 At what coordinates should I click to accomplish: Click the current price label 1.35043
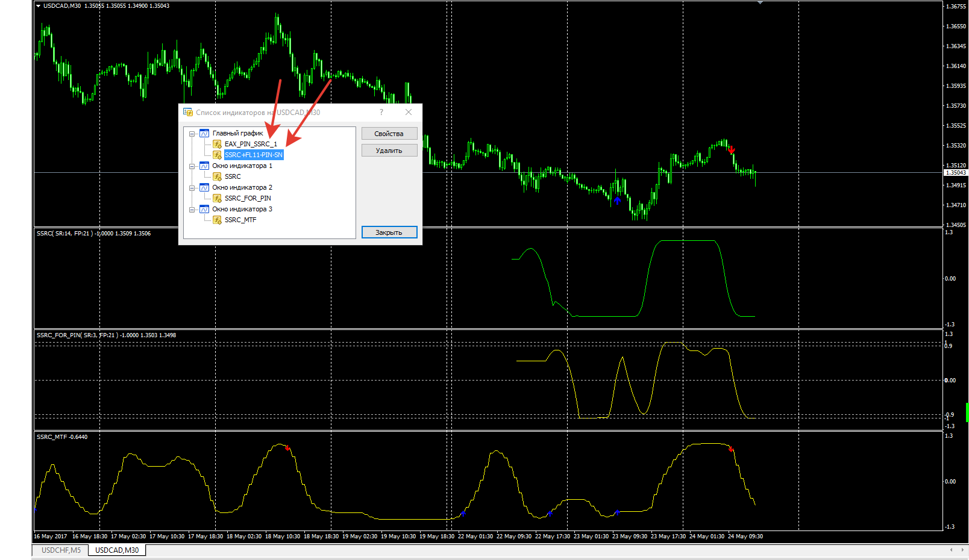tap(955, 173)
